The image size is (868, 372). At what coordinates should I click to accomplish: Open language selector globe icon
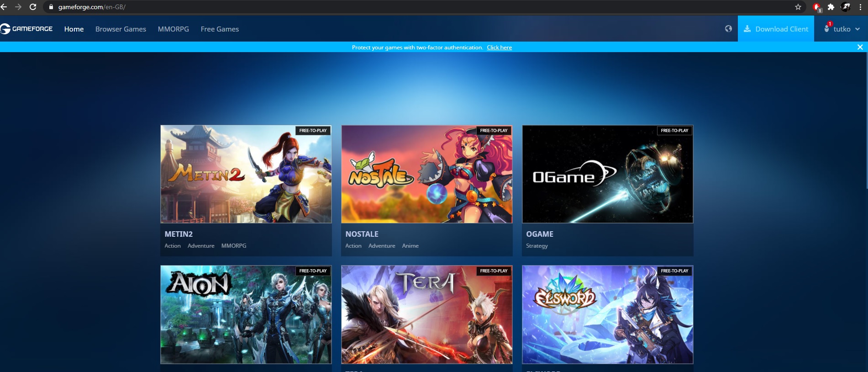[728, 29]
